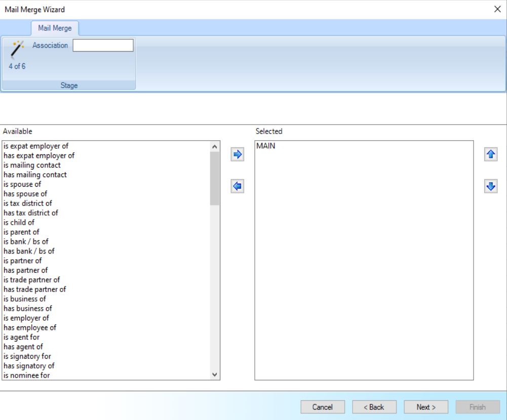Image resolution: width=507 pixels, height=420 pixels.
Task: Move selected item down with down arrow
Action: coord(491,186)
